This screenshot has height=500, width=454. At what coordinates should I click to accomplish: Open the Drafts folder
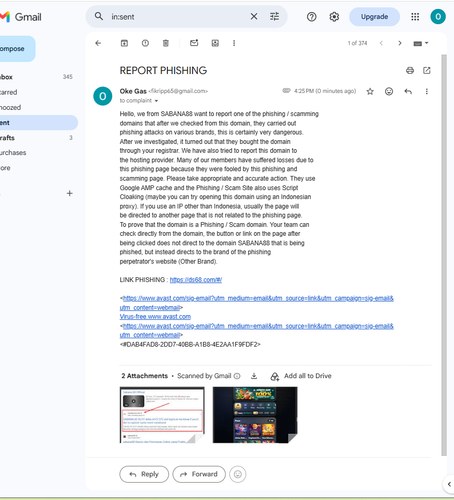[x=38, y=138]
